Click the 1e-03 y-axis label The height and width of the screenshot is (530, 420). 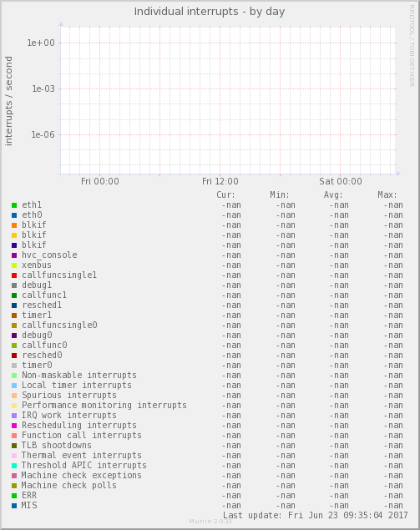pyautogui.click(x=43, y=89)
